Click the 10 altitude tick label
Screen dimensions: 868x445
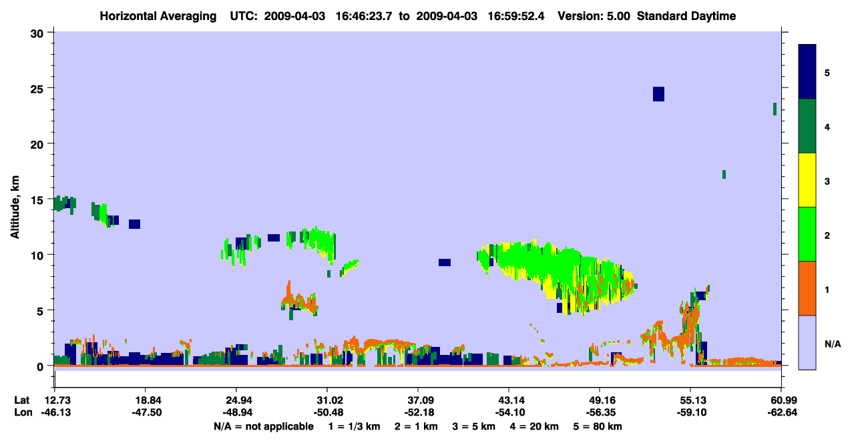coord(37,255)
